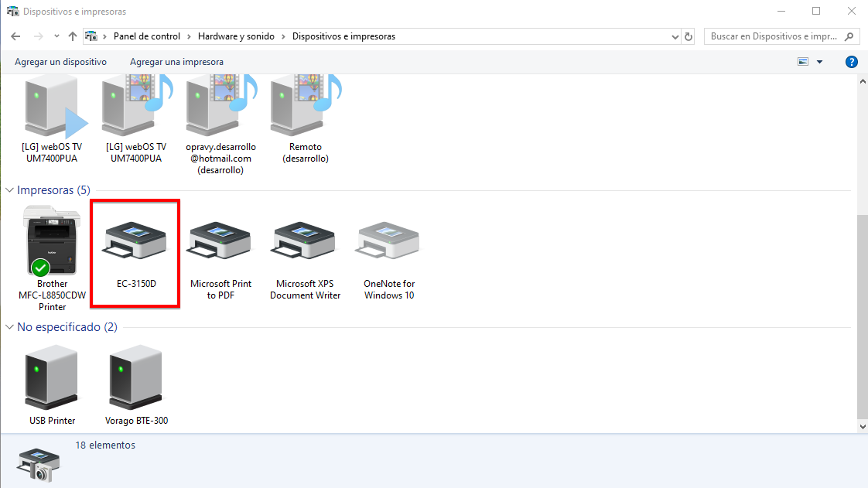Screen dimensions: 868x488
Task: Click the window title bar icon
Action: (12, 11)
